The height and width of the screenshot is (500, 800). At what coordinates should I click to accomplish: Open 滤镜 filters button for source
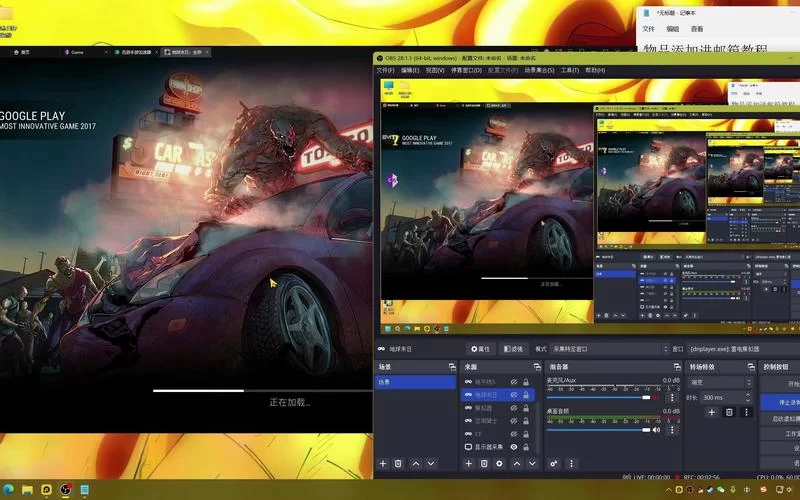tap(513, 349)
